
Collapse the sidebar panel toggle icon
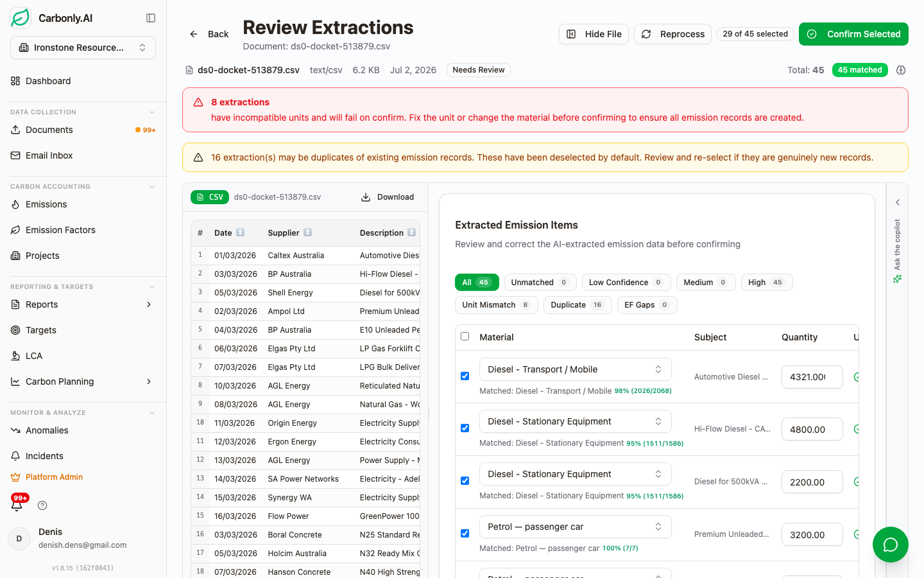pos(151,18)
